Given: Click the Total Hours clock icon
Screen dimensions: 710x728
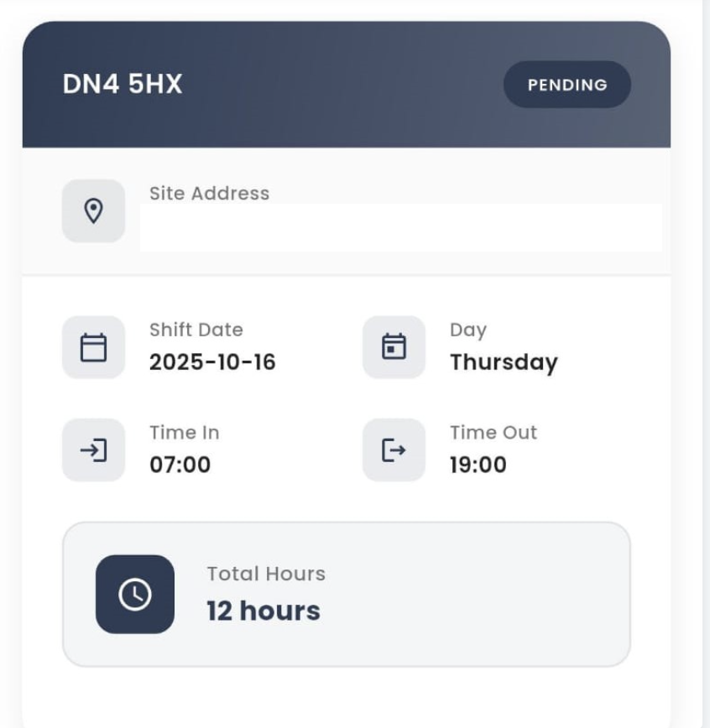Looking at the screenshot, I should coord(135,594).
